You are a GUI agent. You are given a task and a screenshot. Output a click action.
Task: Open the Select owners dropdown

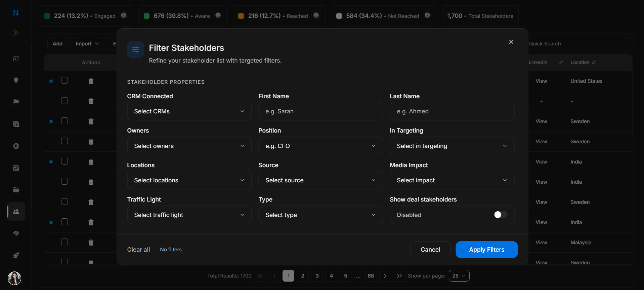click(x=189, y=146)
